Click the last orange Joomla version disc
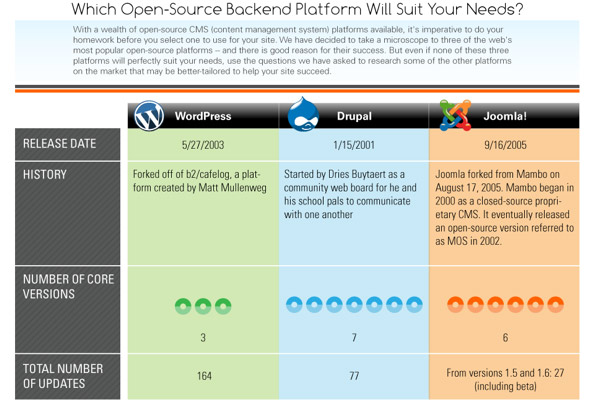Viewport: 595px width, 400px height. (x=556, y=304)
